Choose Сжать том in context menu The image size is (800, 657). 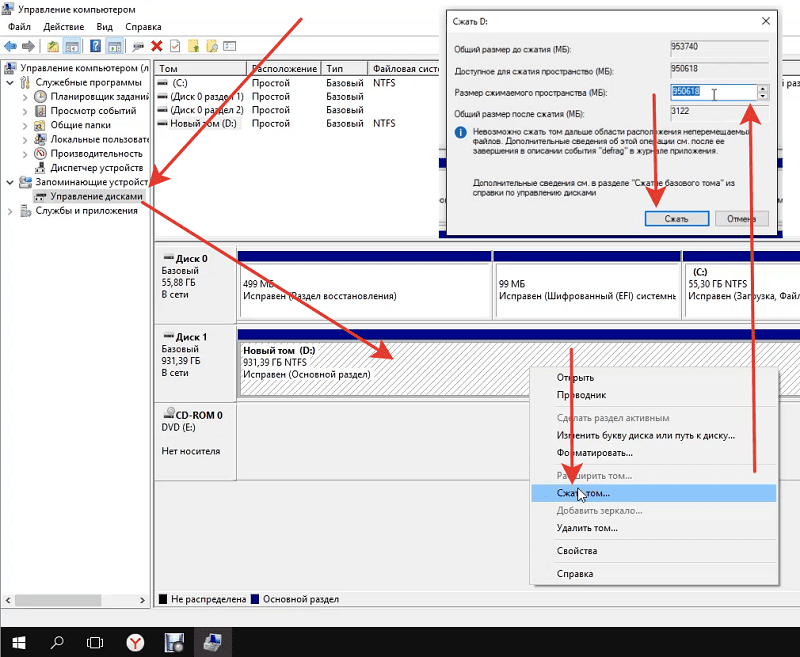pos(654,493)
